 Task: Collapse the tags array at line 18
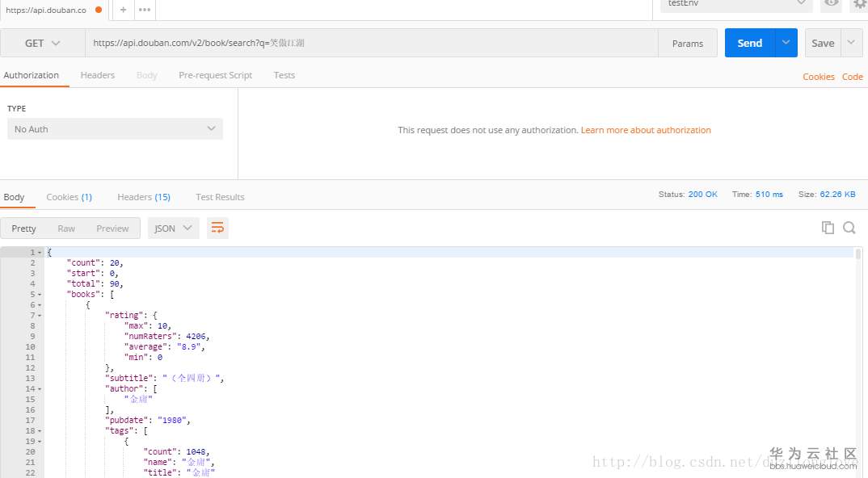point(40,431)
